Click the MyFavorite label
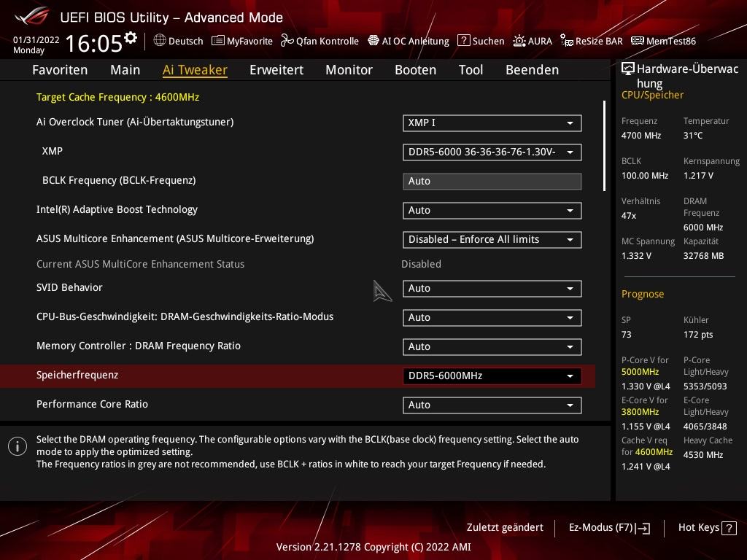 (249, 41)
